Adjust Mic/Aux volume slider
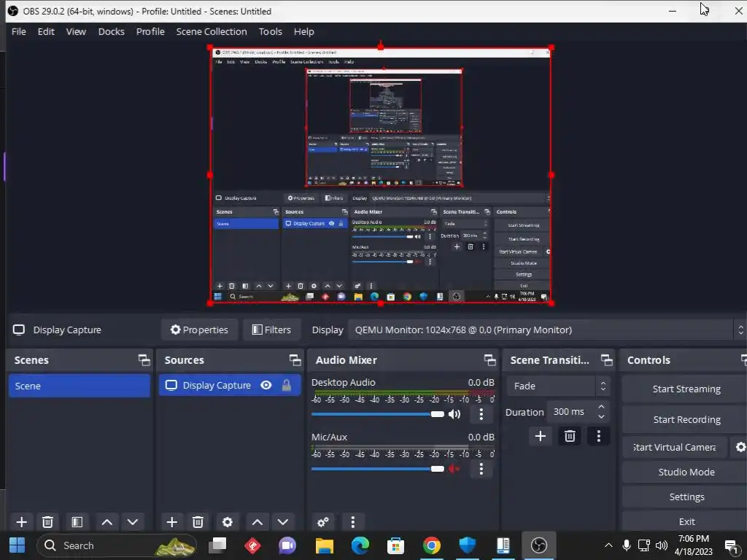This screenshot has height=560, width=747. (x=378, y=469)
